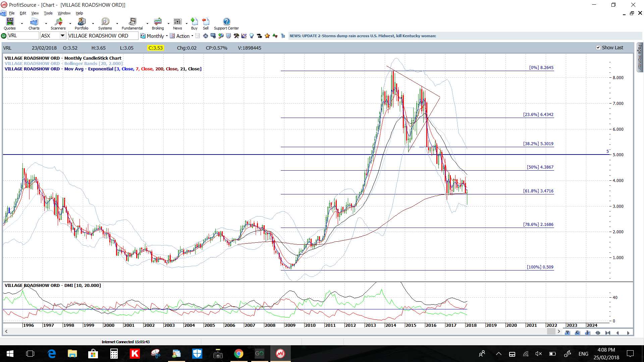Click the monitor icon in chart toolbar
Image resolution: width=644 pixels, height=362 pixels.
point(228,36)
